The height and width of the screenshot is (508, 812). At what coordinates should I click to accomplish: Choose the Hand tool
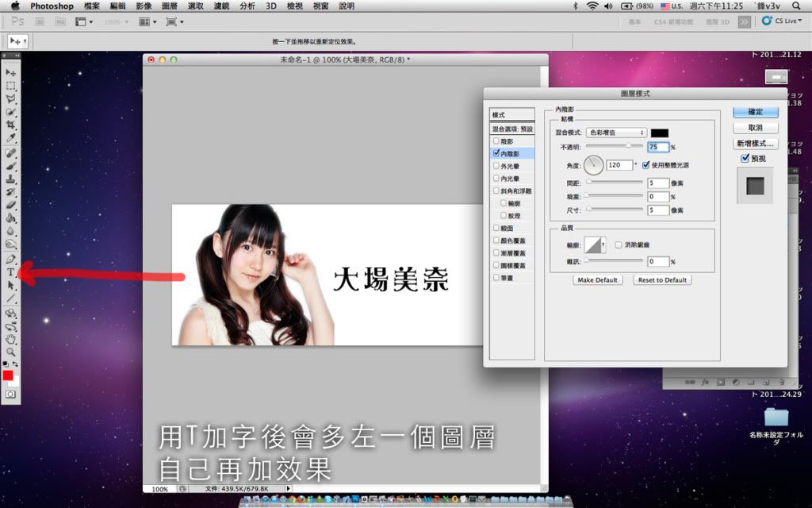click(11, 339)
